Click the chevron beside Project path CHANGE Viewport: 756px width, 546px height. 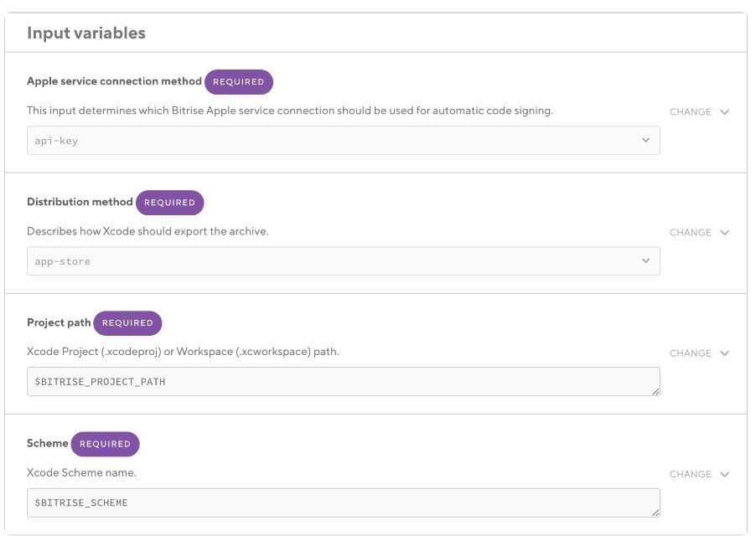(x=725, y=353)
